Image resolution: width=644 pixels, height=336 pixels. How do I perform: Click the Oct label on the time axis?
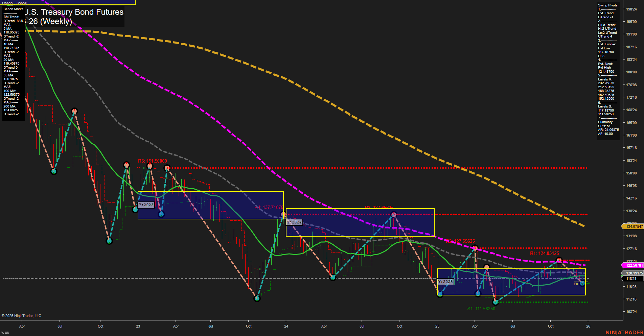click(x=100, y=326)
